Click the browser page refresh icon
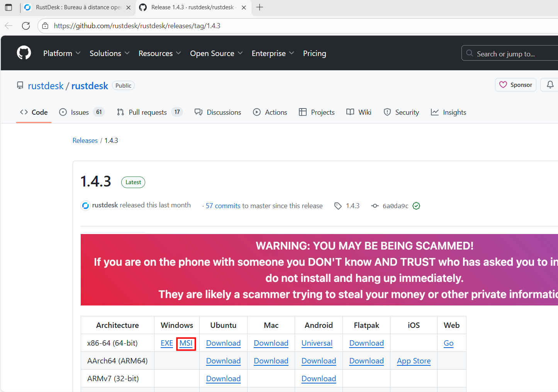558x392 pixels. (26, 26)
